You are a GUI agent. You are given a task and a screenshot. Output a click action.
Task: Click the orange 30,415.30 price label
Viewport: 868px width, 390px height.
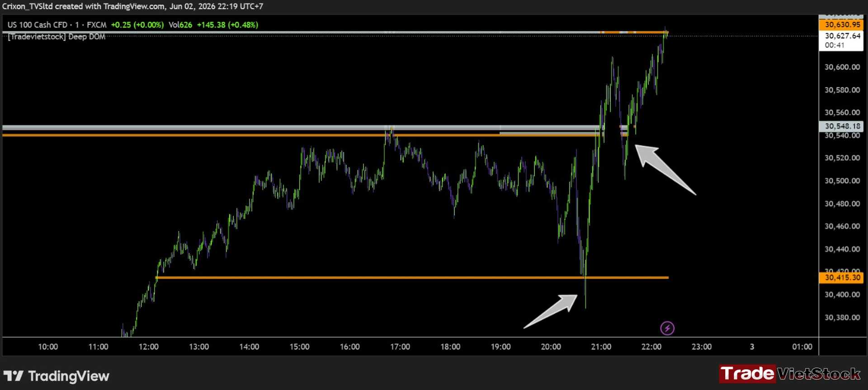pos(842,277)
